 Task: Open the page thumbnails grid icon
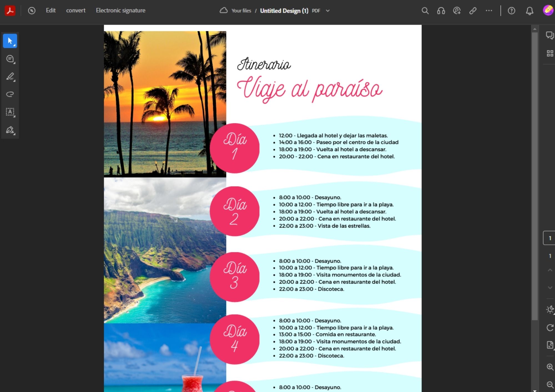[x=550, y=53]
